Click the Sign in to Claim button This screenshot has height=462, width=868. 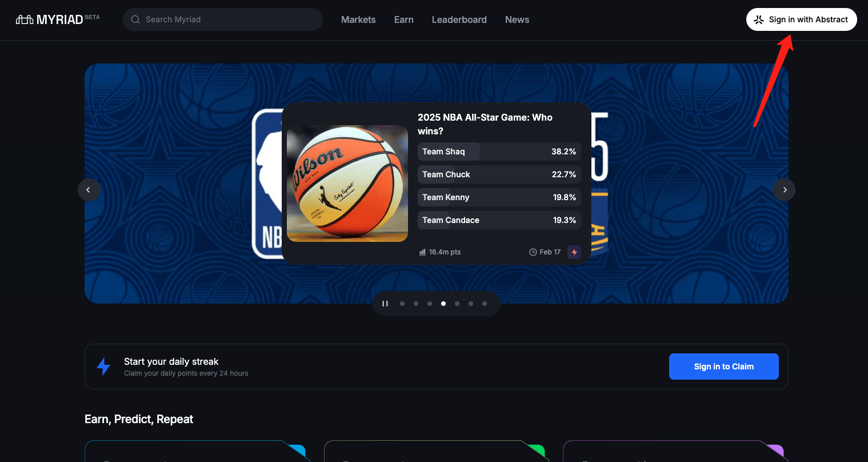(x=724, y=367)
